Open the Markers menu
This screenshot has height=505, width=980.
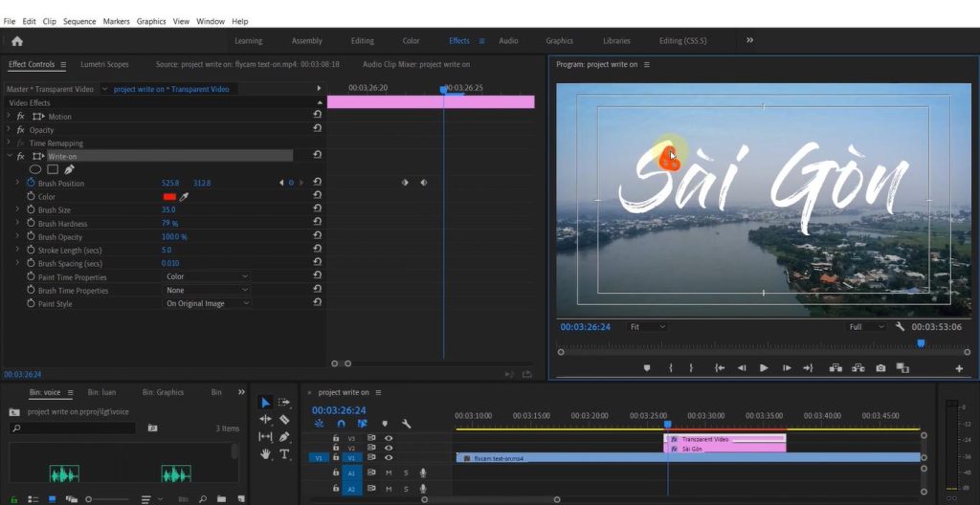116,21
